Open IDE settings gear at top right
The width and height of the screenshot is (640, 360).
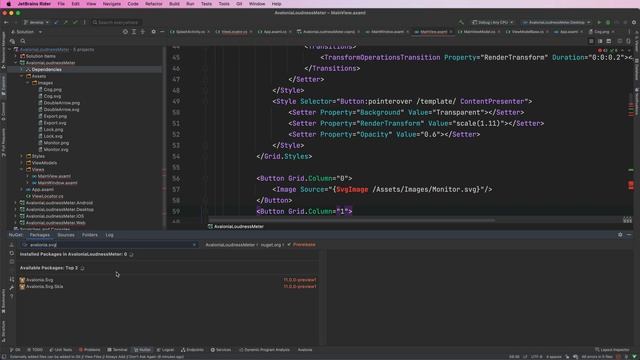click(634, 22)
